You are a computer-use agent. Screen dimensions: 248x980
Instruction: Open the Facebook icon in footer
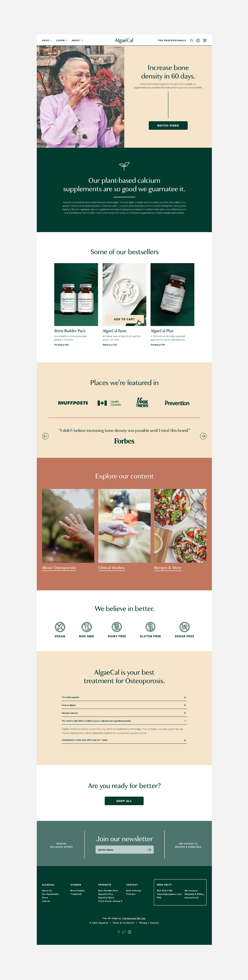coord(119,932)
